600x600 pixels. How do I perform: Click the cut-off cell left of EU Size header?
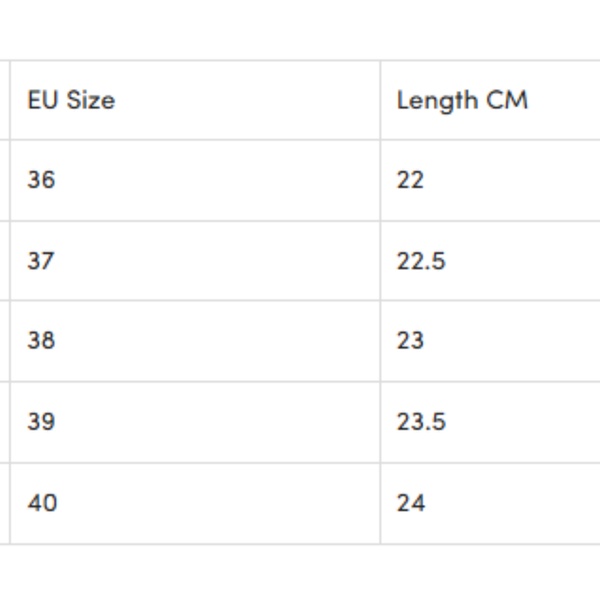coord(4,100)
